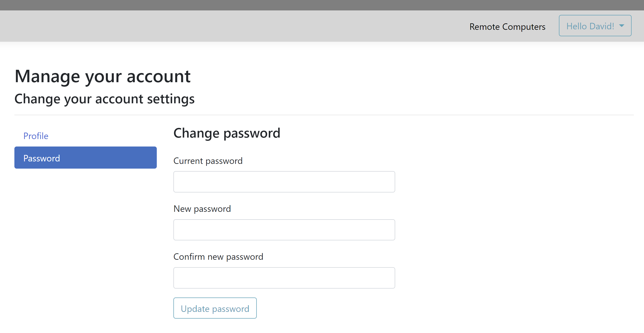Click the Confirm new password label
This screenshot has width=644, height=333.
[x=218, y=257]
